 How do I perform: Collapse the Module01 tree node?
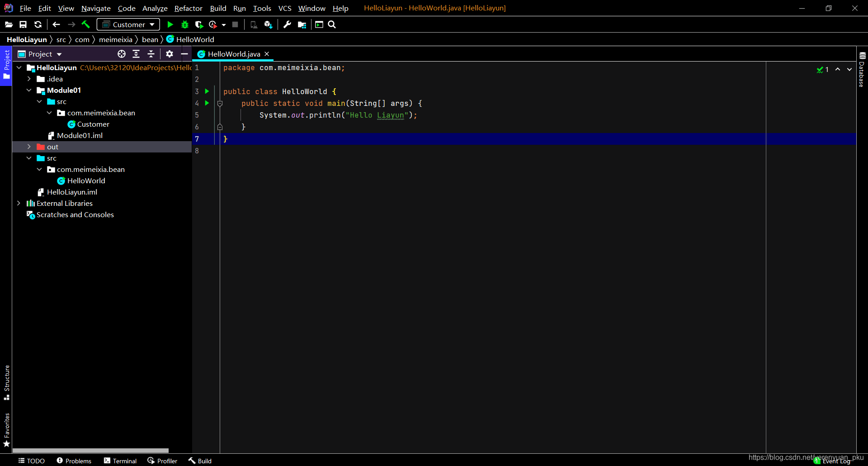tap(29, 90)
